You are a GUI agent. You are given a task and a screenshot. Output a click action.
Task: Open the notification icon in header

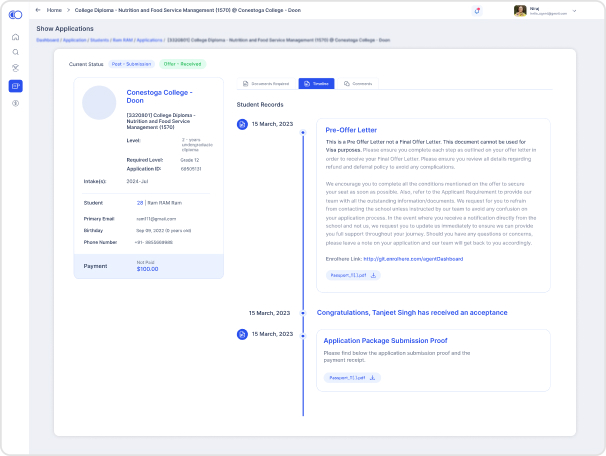(x=478, y=10)
